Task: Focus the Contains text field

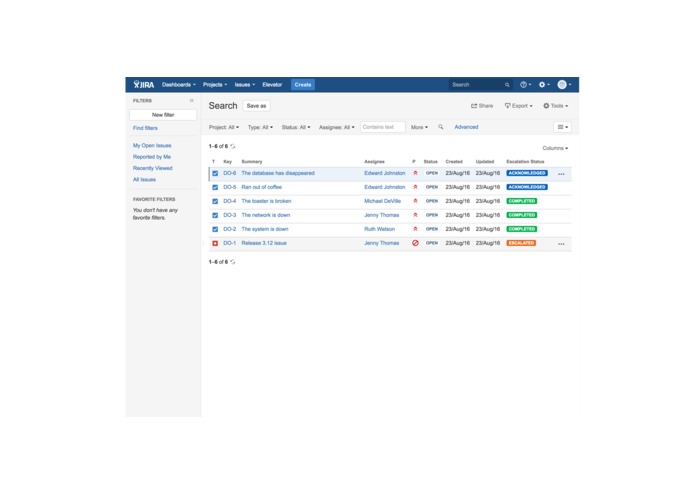Action: pos(383,127)
